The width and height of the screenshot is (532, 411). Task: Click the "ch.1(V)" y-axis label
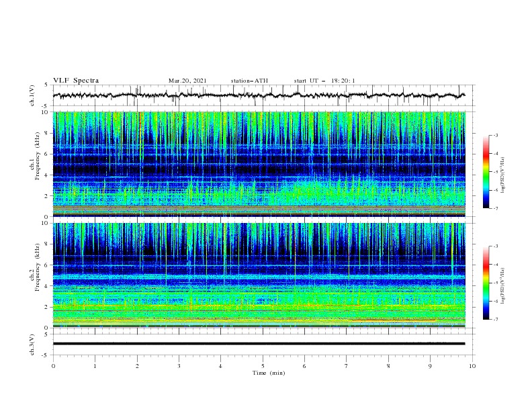point(32,95)
